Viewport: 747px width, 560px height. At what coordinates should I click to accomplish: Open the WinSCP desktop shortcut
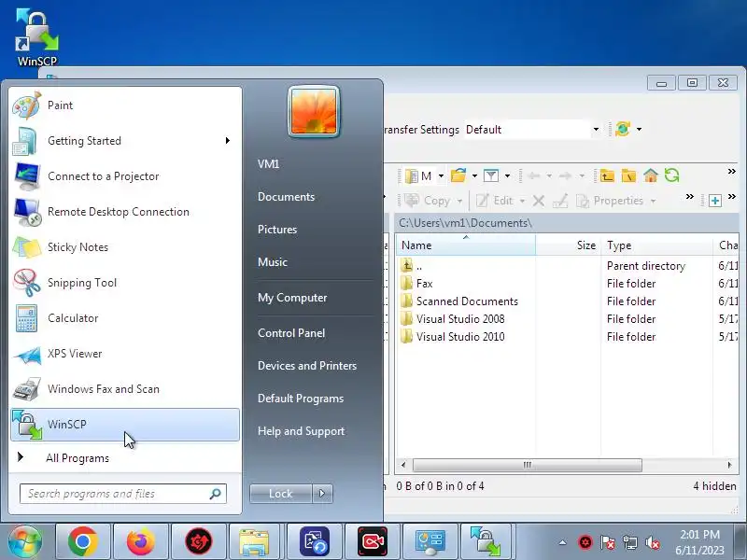(36, 39)
